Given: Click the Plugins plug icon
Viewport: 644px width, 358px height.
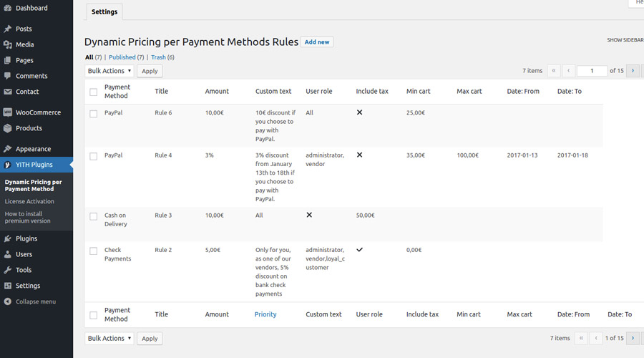Looking at the screenshot, I should pos(7,238).
